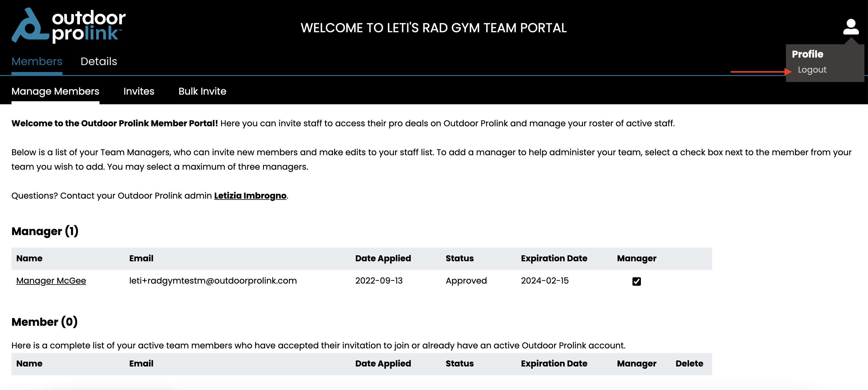Open the Invites sub-tab
Viewport: 868px width, 390px height.
pyautogui.click(x=139, y=91)
